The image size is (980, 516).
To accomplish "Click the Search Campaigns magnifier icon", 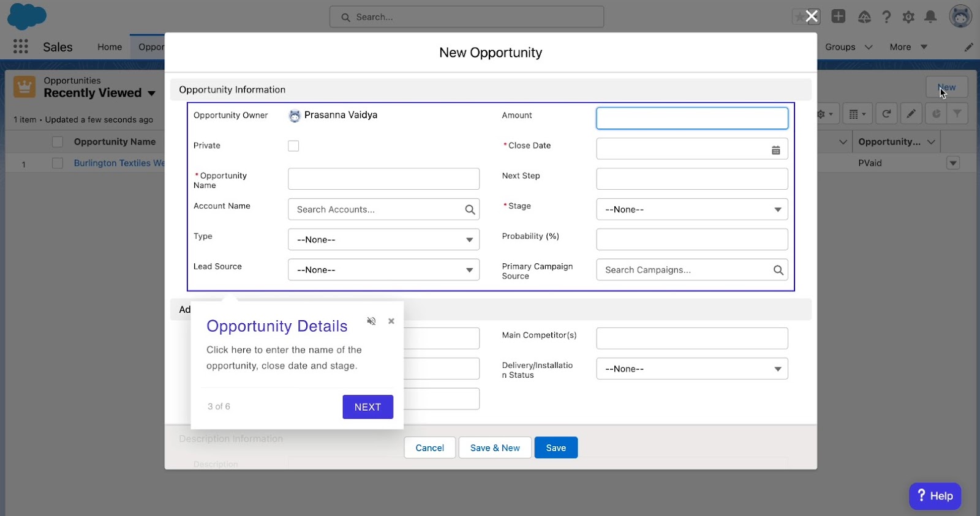I will tap(778, 270).
